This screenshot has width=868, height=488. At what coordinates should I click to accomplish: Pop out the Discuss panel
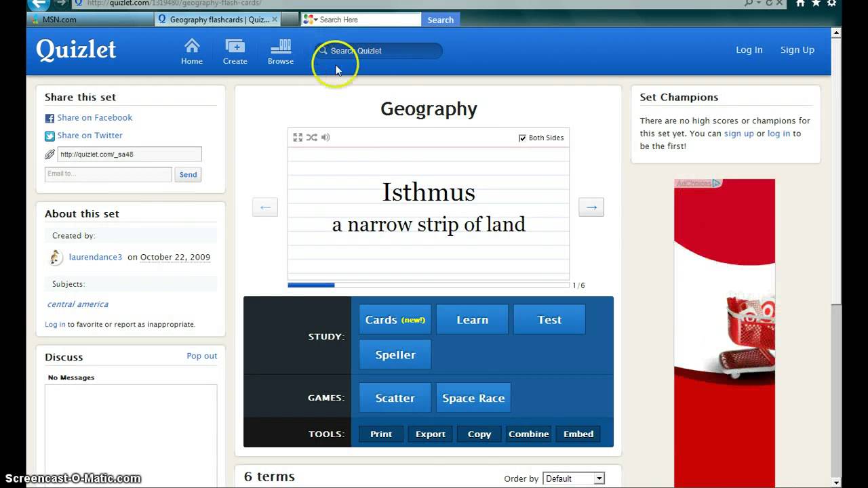(x=202, y=356)
